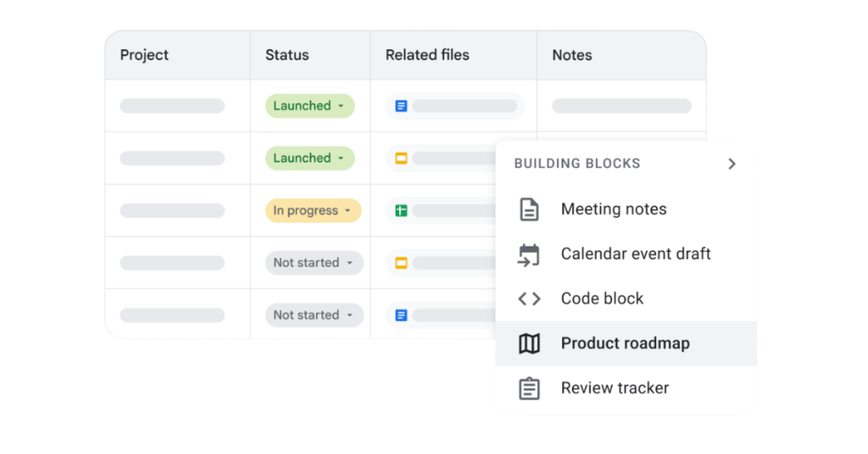The width and height of the screenshot is (868, 454).
Task: Click the first row's Notes cell
Action: click(x=621, y=106)
